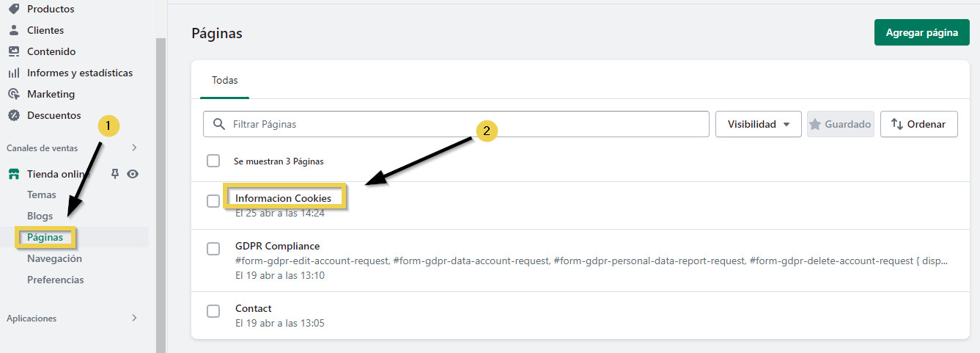Click the Productos tag icon

(x=13, y=9)
